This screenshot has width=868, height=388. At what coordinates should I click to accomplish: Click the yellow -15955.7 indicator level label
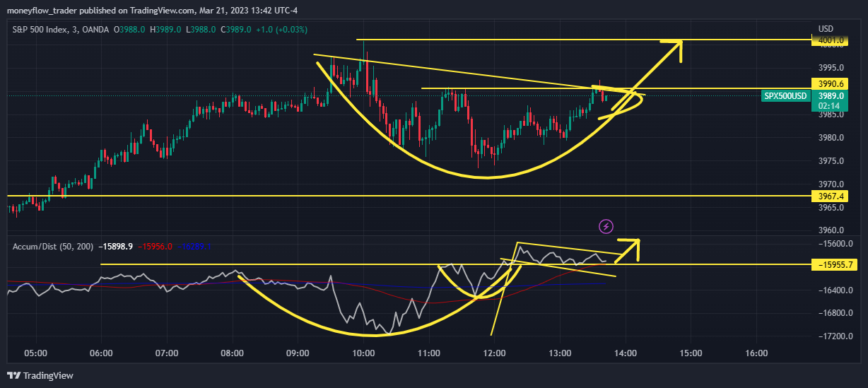tap(834, 264)
